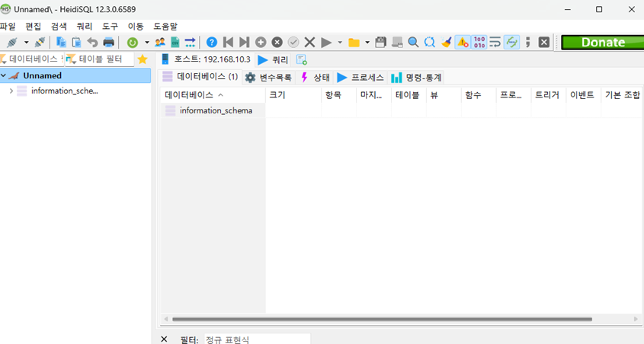
Task: Click the delete row circled X icon
Action: coord(277,42)
